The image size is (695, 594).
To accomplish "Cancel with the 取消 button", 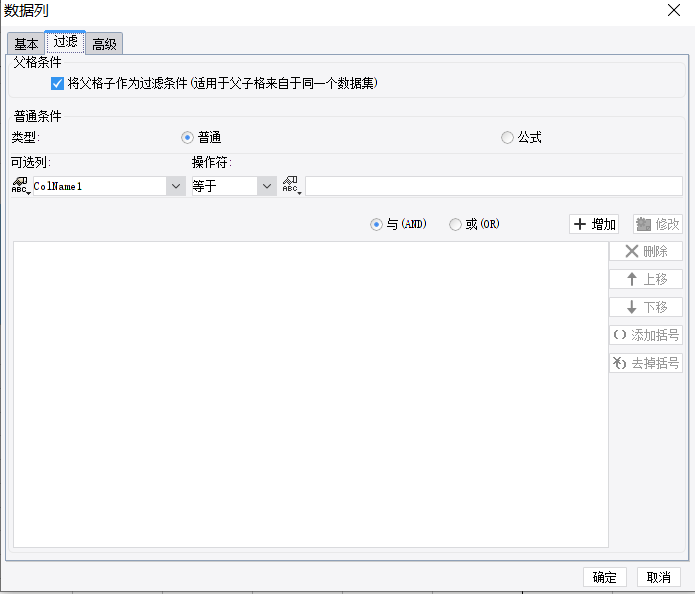I will [x=659, y=577].
